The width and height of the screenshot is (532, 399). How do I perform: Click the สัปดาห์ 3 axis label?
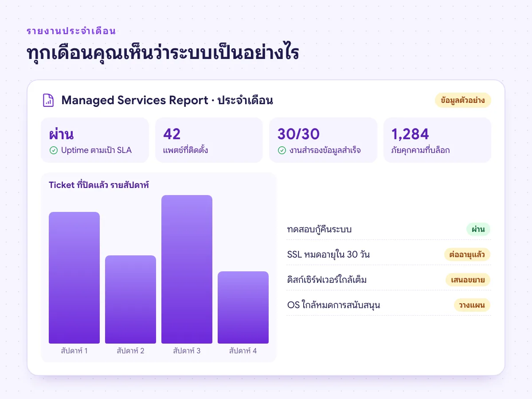187,351
